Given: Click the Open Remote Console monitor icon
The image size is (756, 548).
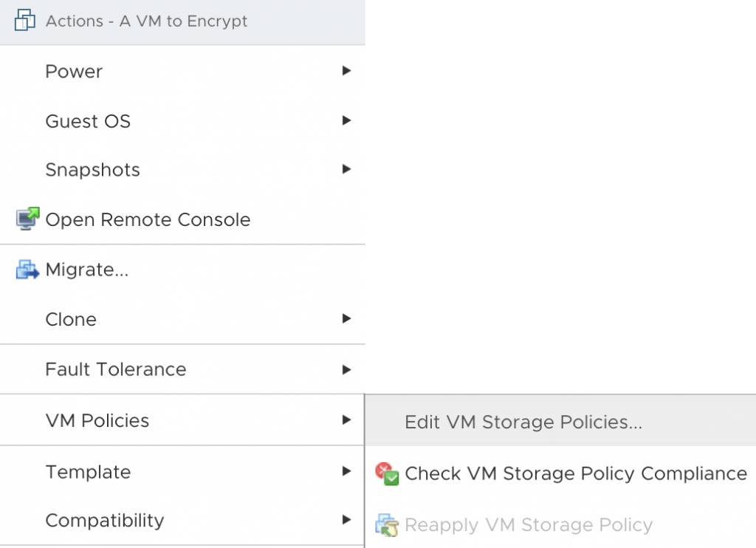Looking at the screenshot, I should 27,219.
